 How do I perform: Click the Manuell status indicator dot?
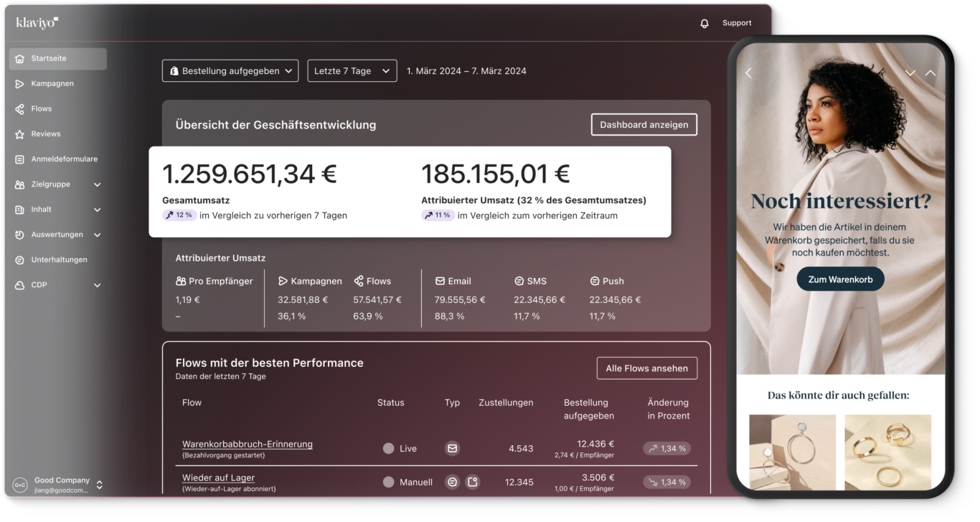pos(388,483)
